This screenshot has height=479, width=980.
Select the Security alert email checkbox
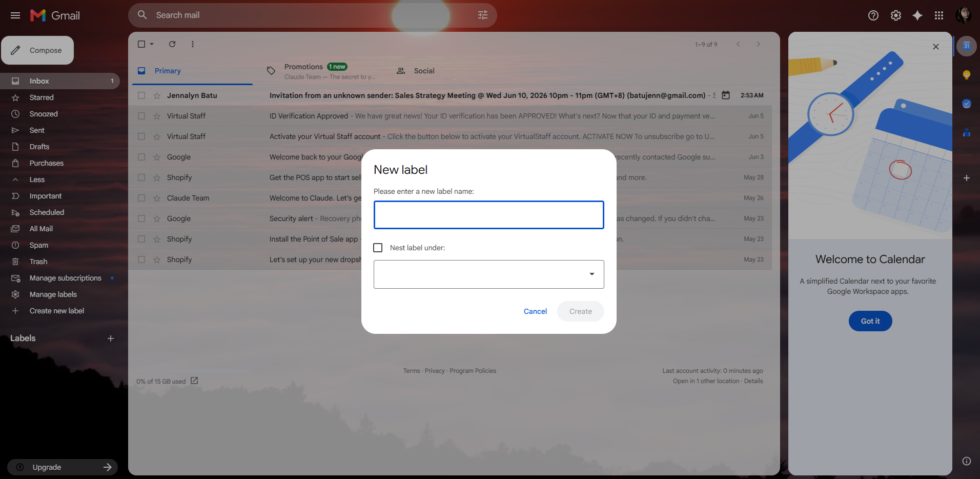(141, 218)
